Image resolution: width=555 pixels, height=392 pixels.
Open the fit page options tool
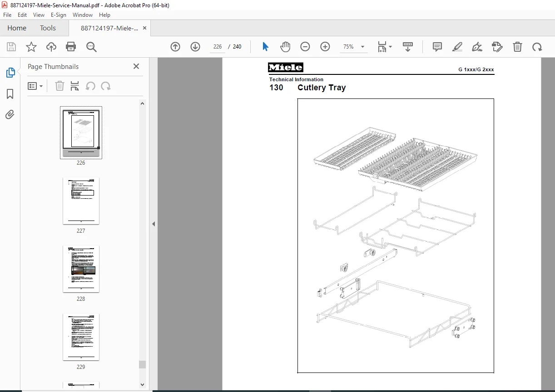[382, 47]
